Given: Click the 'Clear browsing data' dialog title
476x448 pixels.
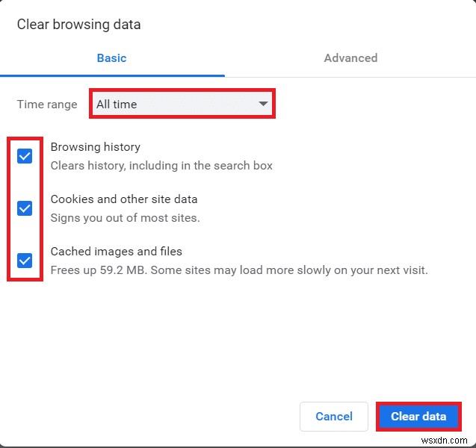Looking at the screenshot, I should [78, 25].
